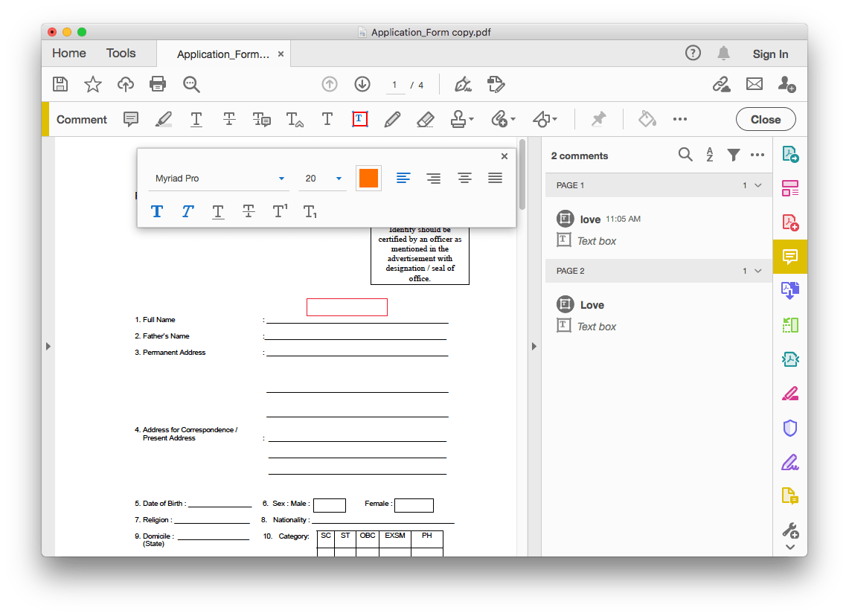Open the Edit PDF tool in sidebar
The image size is (849, 616).
click(x=790, y=187)
